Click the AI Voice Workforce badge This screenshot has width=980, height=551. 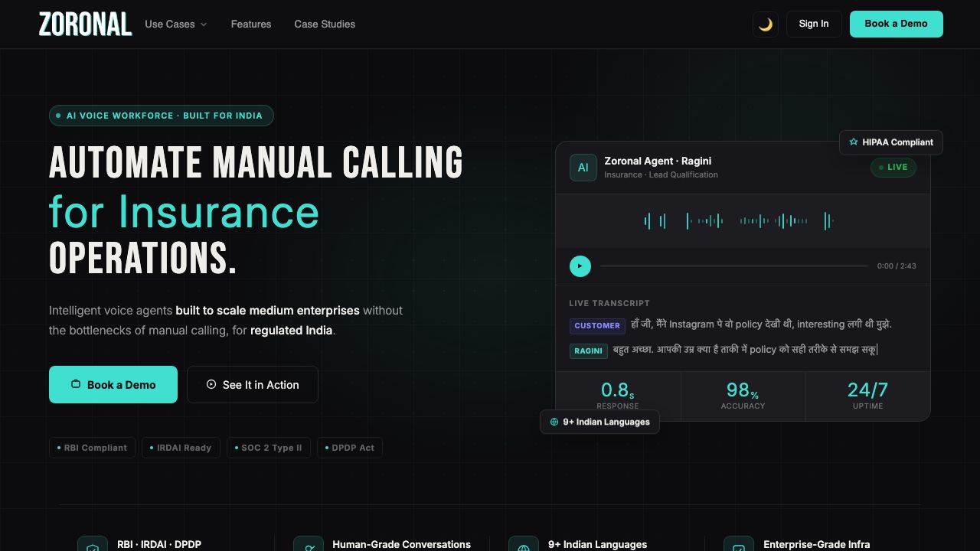[162, 116]
